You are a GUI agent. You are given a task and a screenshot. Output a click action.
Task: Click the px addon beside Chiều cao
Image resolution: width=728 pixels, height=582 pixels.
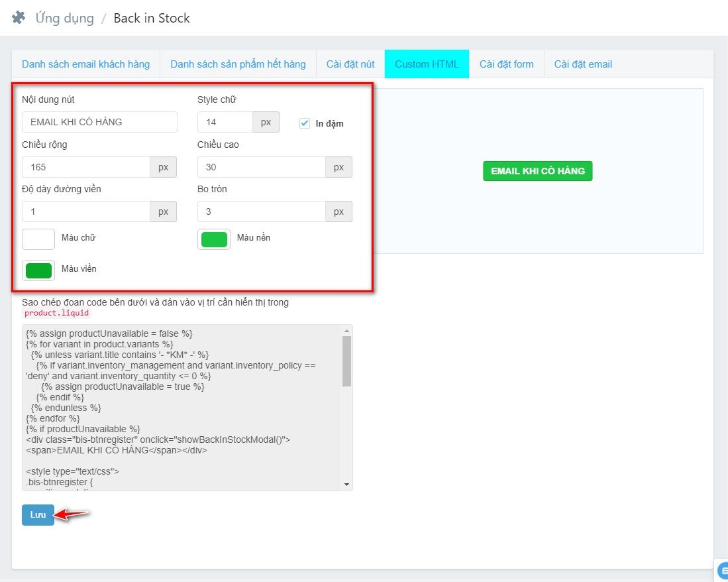(x=339, y=167)
